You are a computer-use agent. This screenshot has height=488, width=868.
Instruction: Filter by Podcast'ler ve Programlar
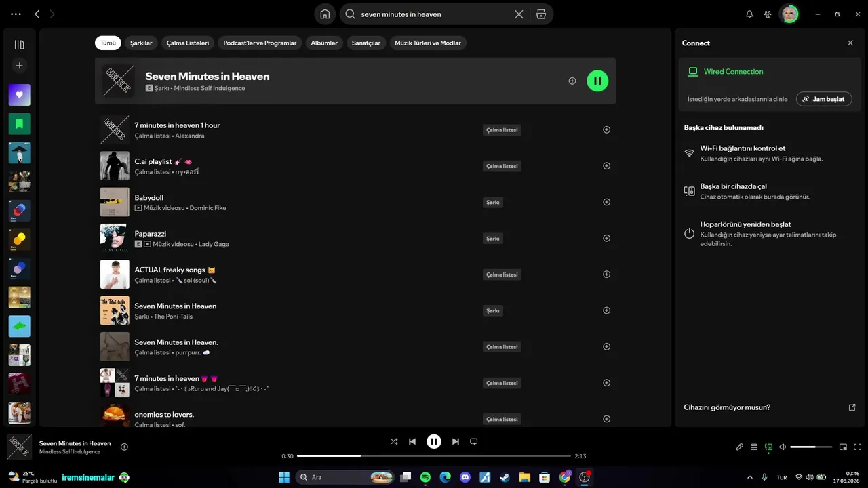click(x=260, y=43)
